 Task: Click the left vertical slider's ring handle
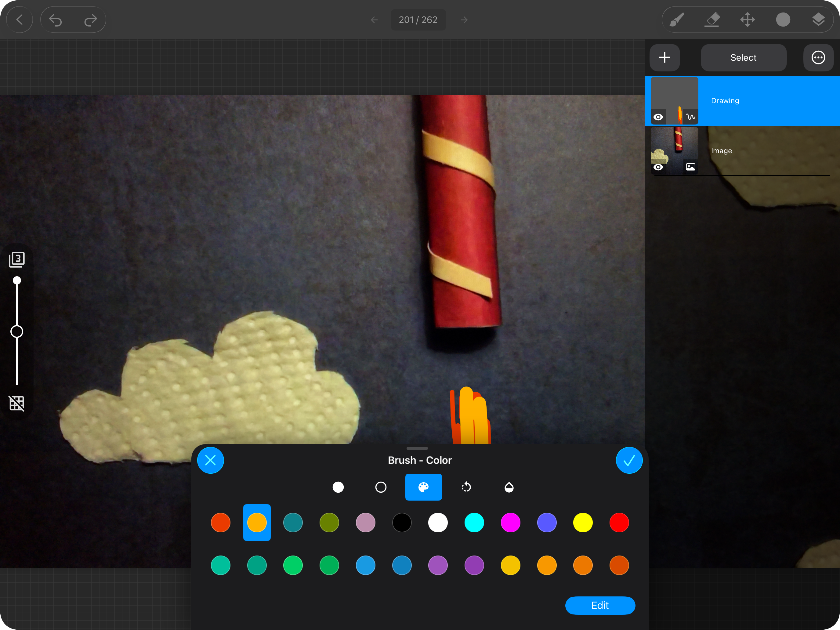point(17,331)
